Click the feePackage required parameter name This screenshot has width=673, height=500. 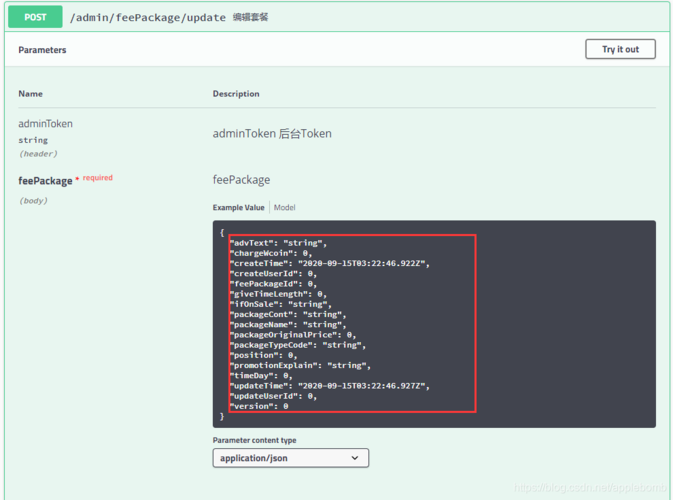pos(45,181)
